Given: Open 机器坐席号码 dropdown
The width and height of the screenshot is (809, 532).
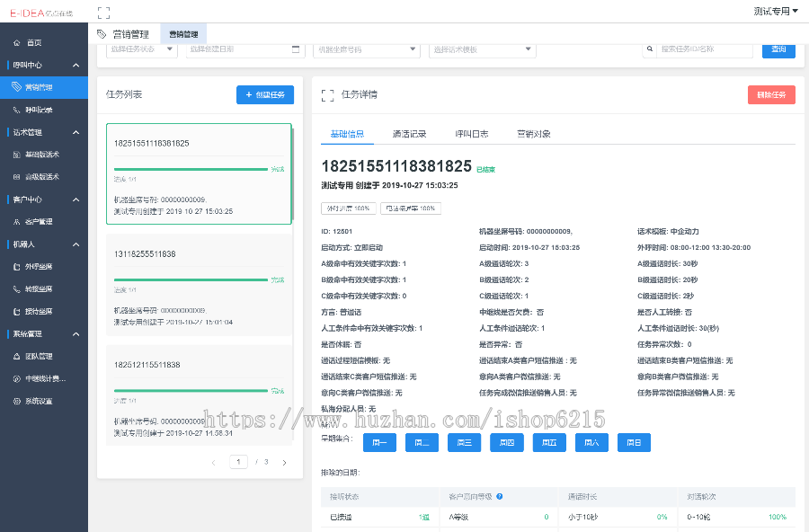Looking at the screenshot, I should tap(367, 49).
